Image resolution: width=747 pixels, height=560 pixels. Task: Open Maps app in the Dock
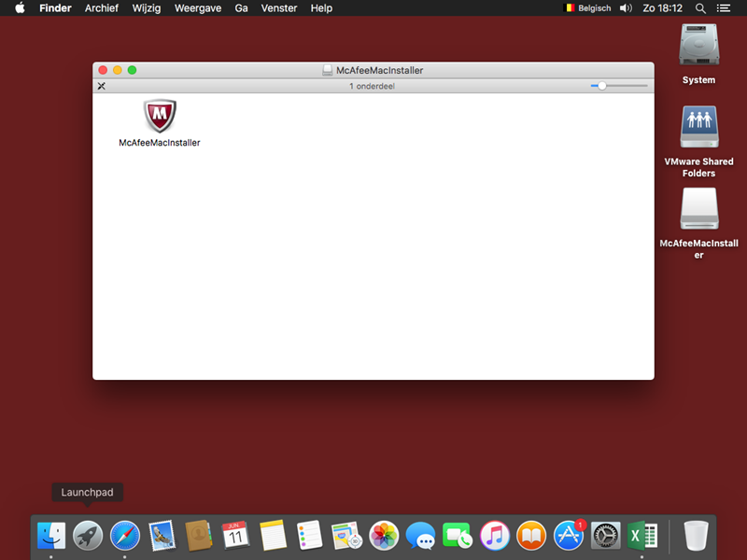pyautogui.click(x=346, y=535)
